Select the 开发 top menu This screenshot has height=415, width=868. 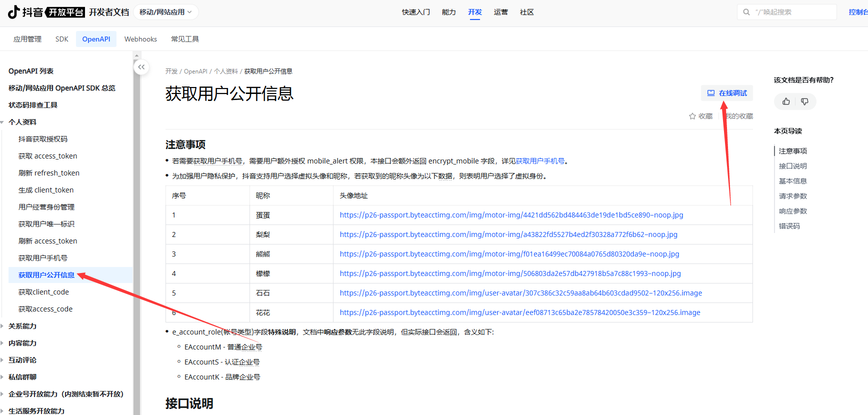475,12
